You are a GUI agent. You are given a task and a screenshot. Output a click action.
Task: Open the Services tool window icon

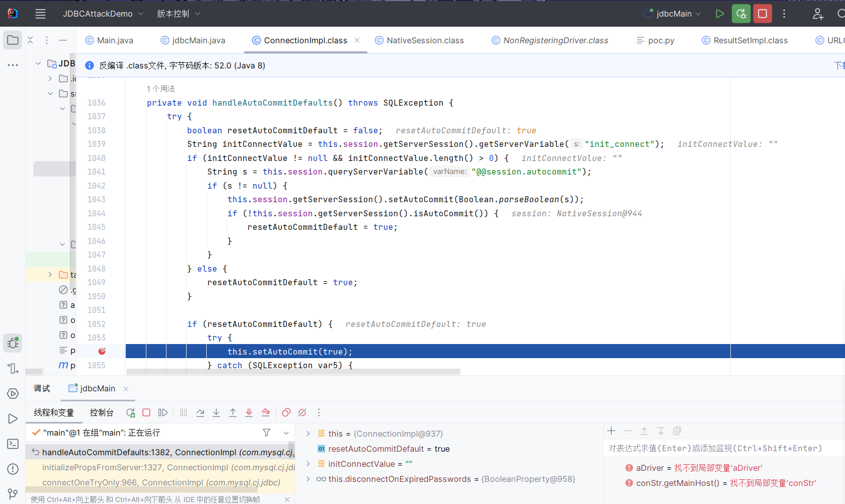click(13, 393)
